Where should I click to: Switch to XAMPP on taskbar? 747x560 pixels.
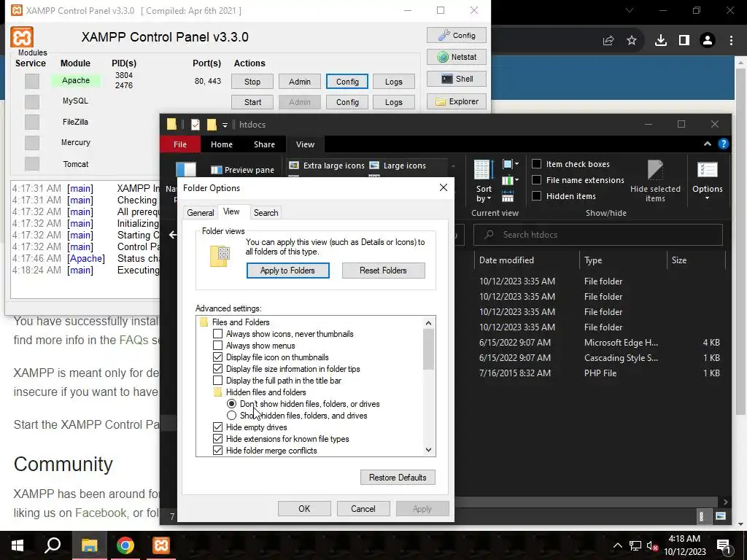161,545
